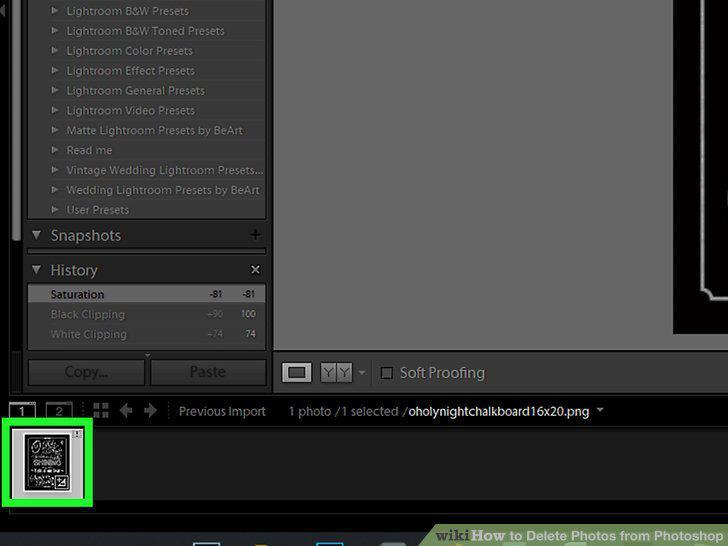
Task: Expand Lightroom General Presets folder
Action: pos(55,90)
